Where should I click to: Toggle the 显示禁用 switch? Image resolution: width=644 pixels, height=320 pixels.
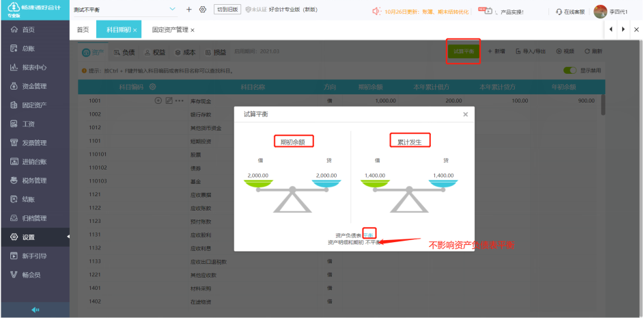point(570,70)
